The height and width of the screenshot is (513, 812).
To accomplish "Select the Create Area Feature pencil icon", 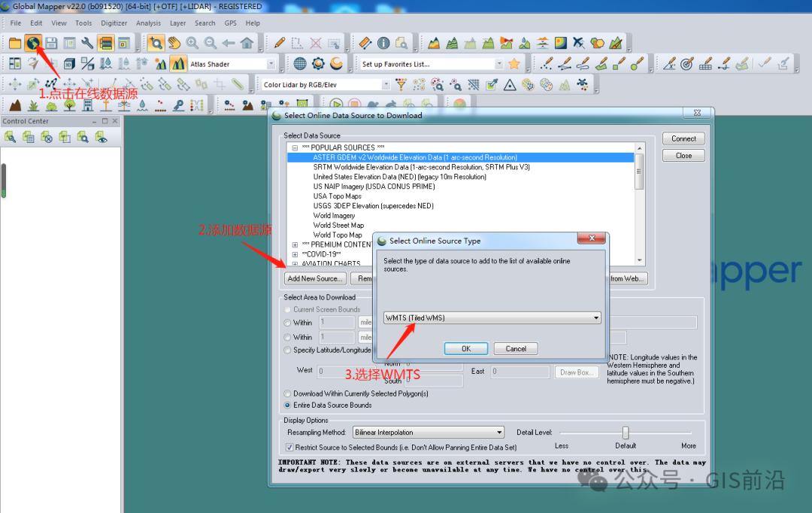I will click(x=601, y=64).
